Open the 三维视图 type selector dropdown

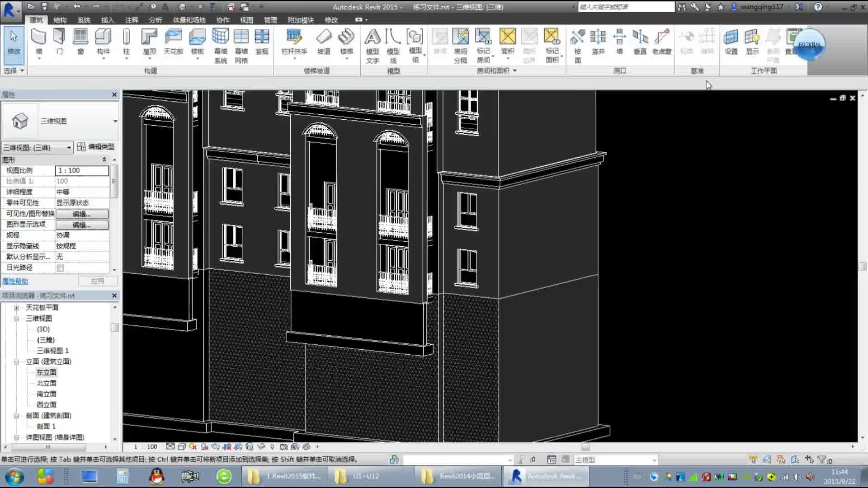115,121
